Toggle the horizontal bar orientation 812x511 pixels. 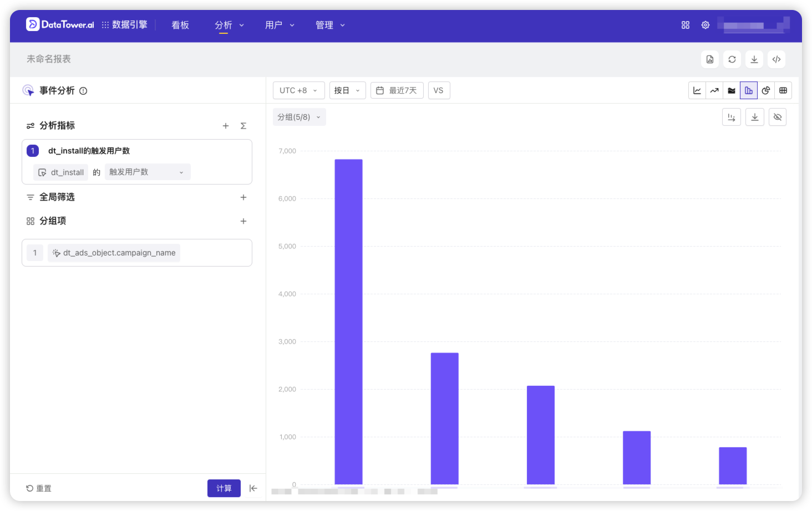731,117
